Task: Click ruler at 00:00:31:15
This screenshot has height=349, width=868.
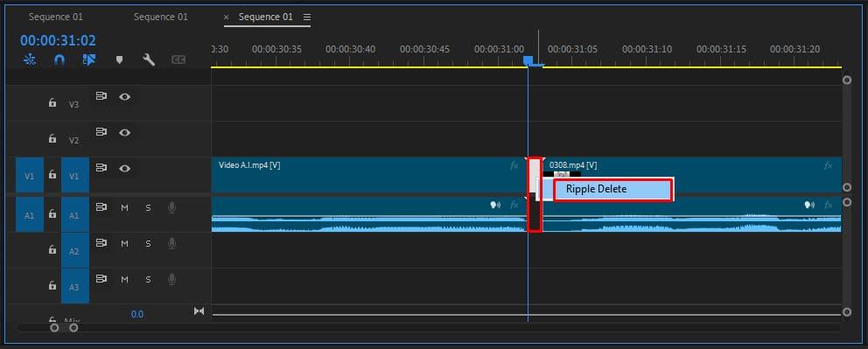Action: click(x=721, y=49)
